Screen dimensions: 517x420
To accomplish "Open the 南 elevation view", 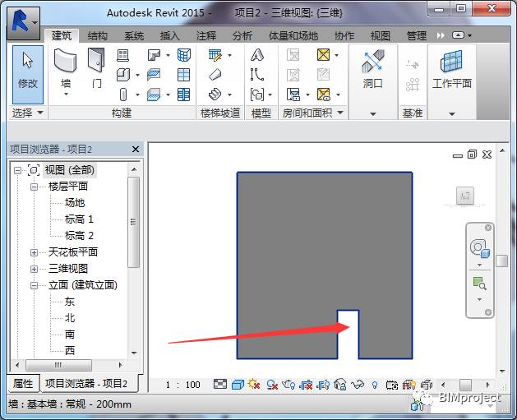I will point(70,335).
